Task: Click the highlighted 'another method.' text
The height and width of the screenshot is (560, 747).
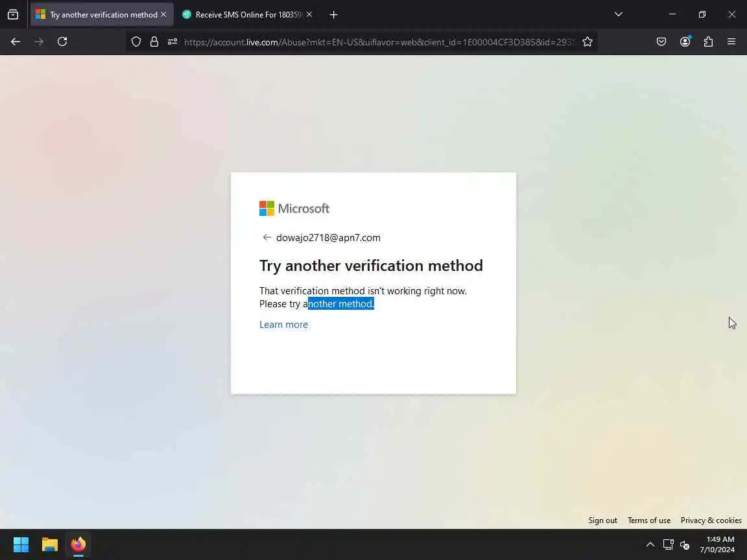Action: (x=341, y=304)
